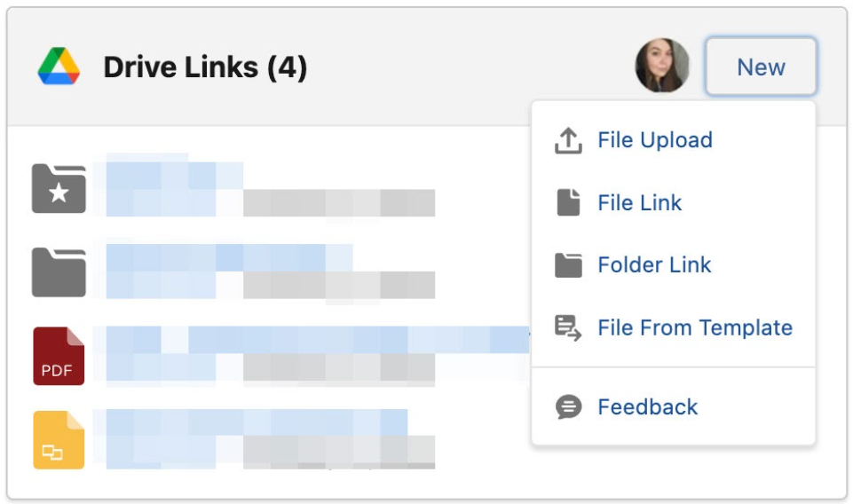Click the starred folder icon
The image size is (853, 504).
(x=59, y=189)
